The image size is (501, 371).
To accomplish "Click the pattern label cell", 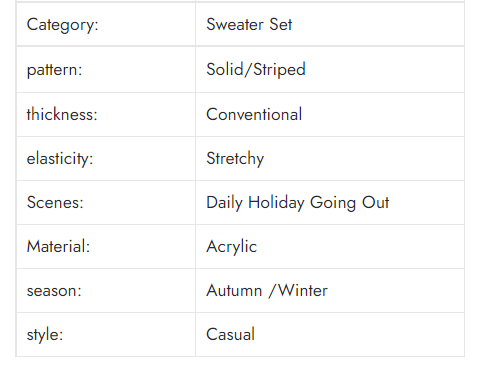I will pos(106,70).
